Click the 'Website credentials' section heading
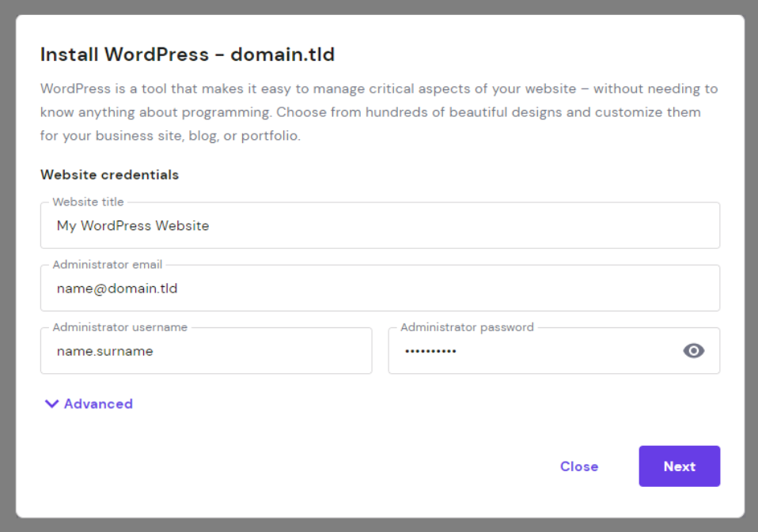The height and width of the screenshot is (532, 758). pos(109,175)
